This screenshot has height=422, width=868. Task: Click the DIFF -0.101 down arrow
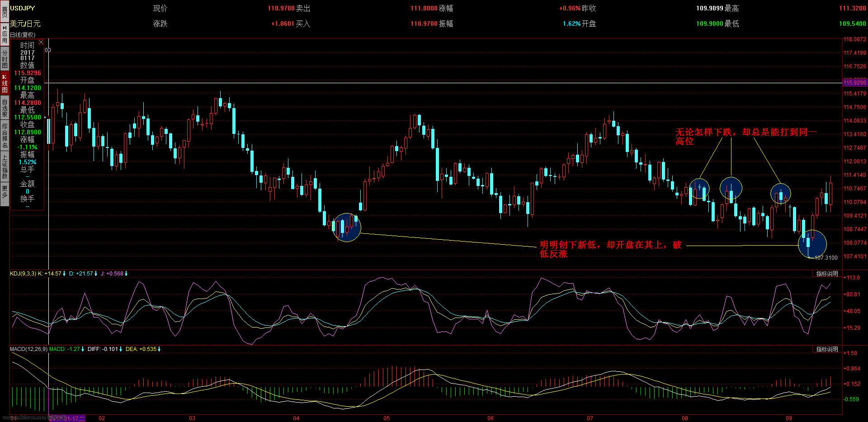[121, 349]
